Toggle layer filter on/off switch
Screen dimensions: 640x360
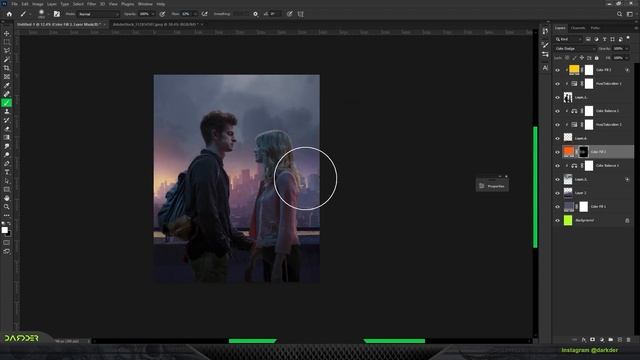click(x=628, y=39)
